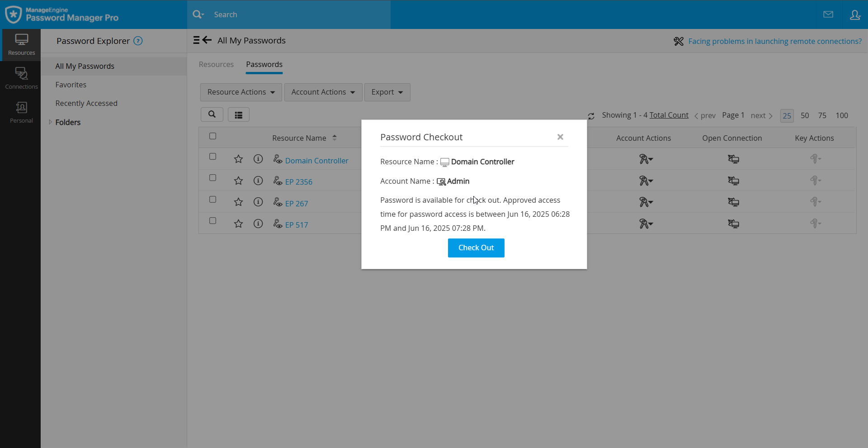Image resolution: width=868 pixels, height=448 pixels.
Task: Switch to the Resources tab
Action: (216, 64)
